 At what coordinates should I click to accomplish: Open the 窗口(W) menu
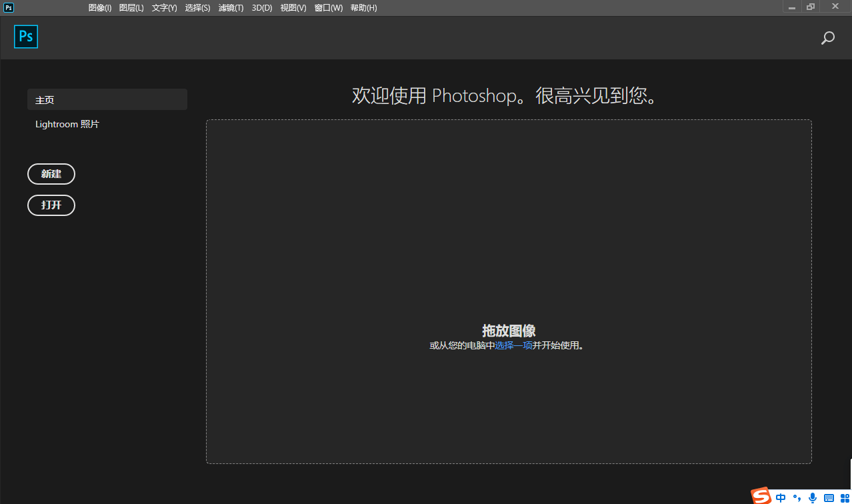tap(328, 8)
